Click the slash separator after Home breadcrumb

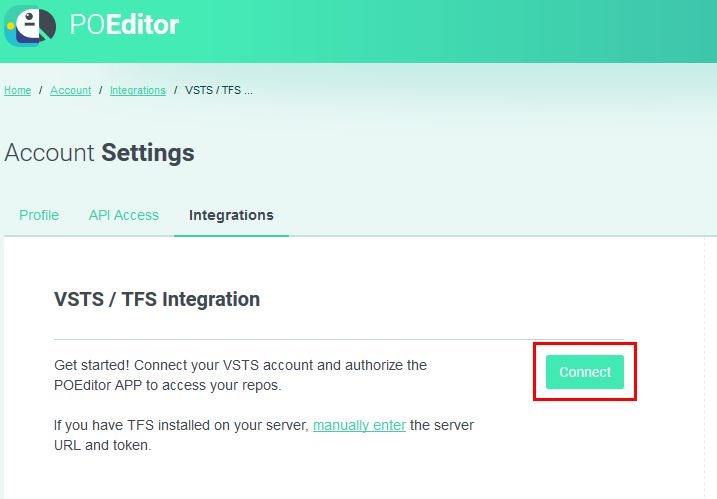(x=41, y=90)
